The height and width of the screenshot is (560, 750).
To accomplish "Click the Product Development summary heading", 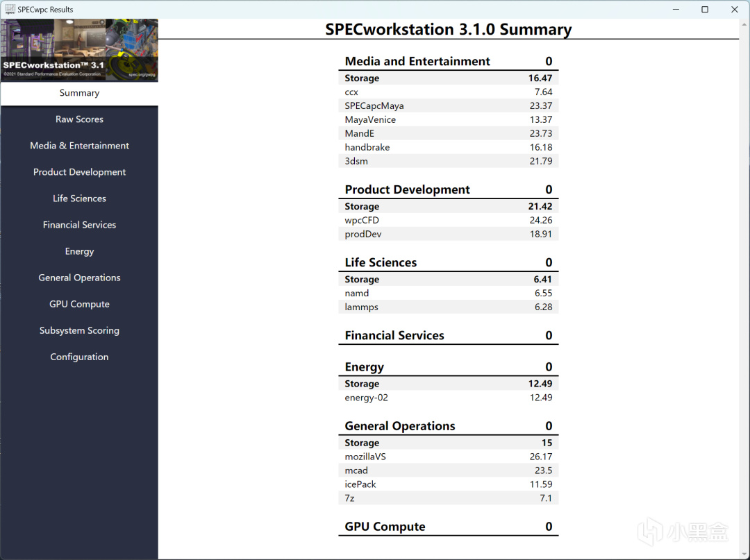I will click(x=407, y=189).
